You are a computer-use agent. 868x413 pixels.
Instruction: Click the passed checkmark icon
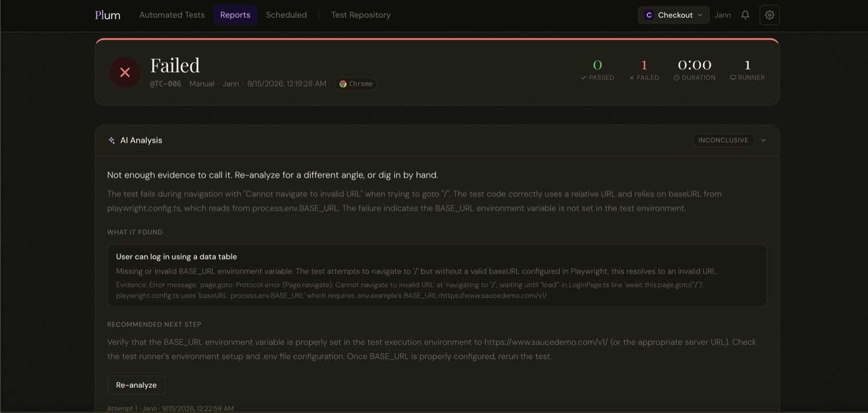(x=584, y=78)
